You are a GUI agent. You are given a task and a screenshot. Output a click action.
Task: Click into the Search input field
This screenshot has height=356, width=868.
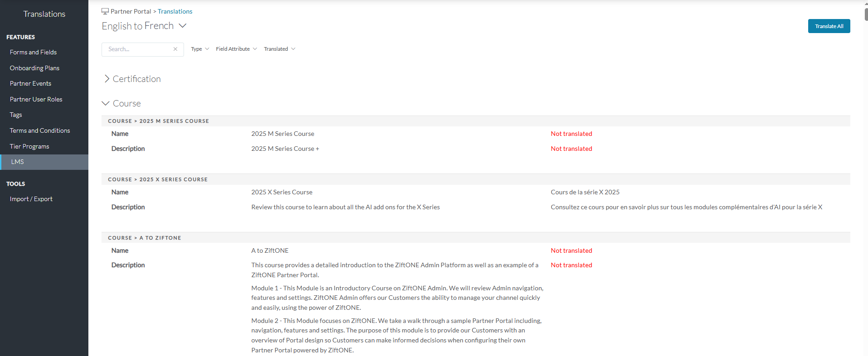[x=138, y=49]
